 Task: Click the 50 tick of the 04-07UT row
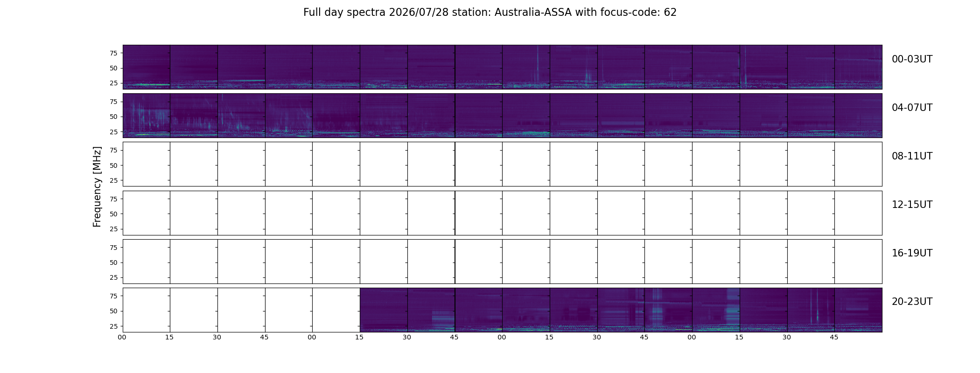[113, 117]
